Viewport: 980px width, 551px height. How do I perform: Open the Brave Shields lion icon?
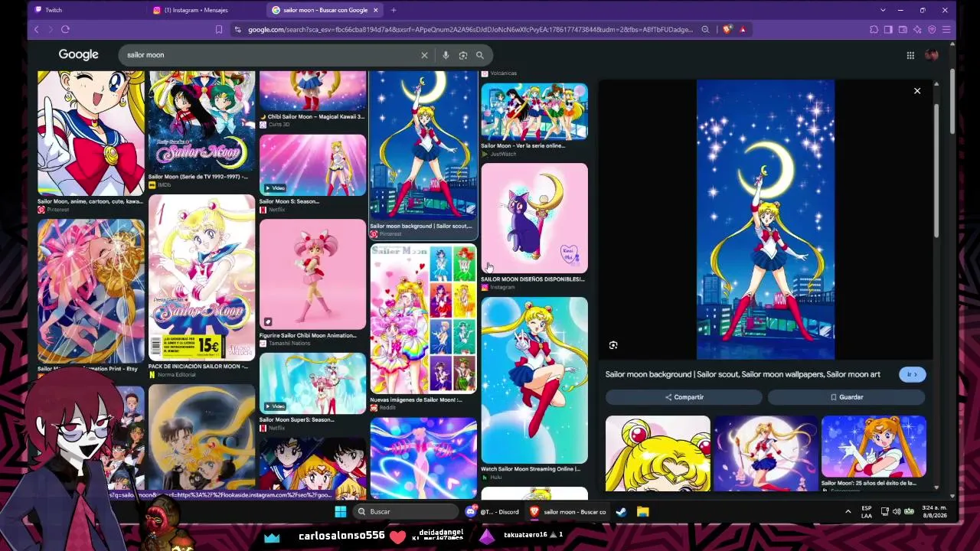pyautogui.click(x=727, y=30)
